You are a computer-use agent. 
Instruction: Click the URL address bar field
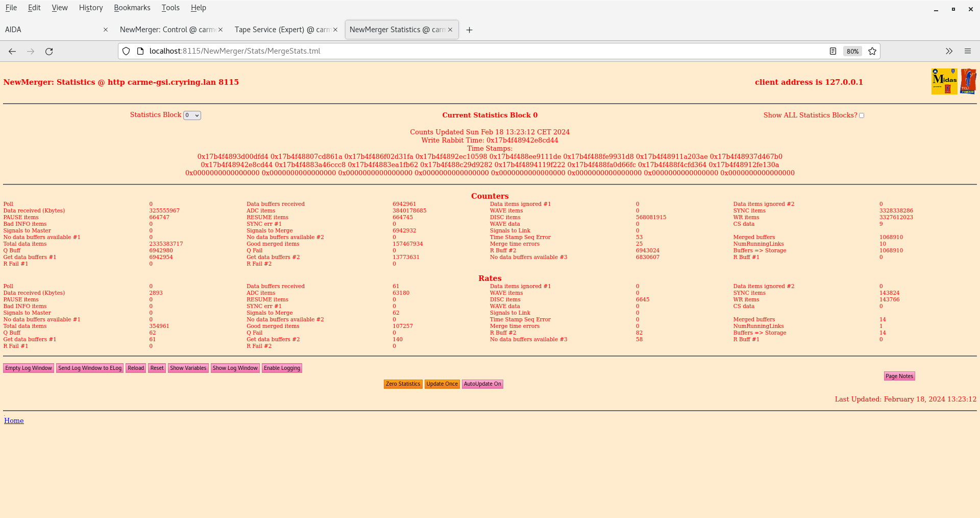tap(459, 51)
